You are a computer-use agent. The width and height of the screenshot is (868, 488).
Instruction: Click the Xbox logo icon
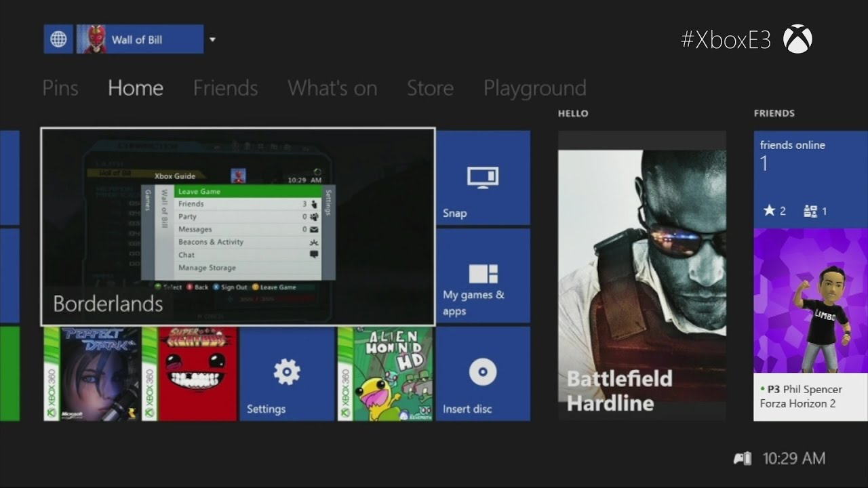pyautogui.click(x=797, y=40)
